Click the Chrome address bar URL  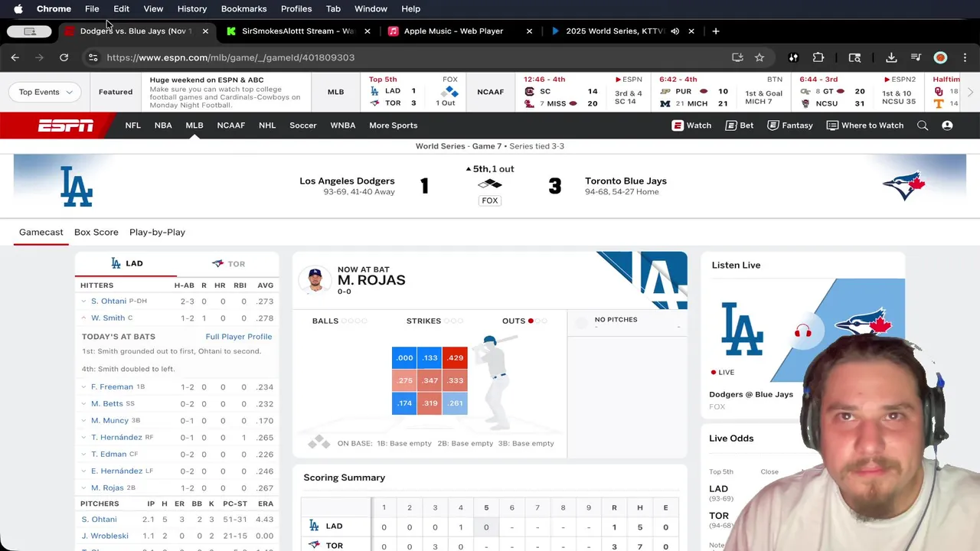coord(230,57)
